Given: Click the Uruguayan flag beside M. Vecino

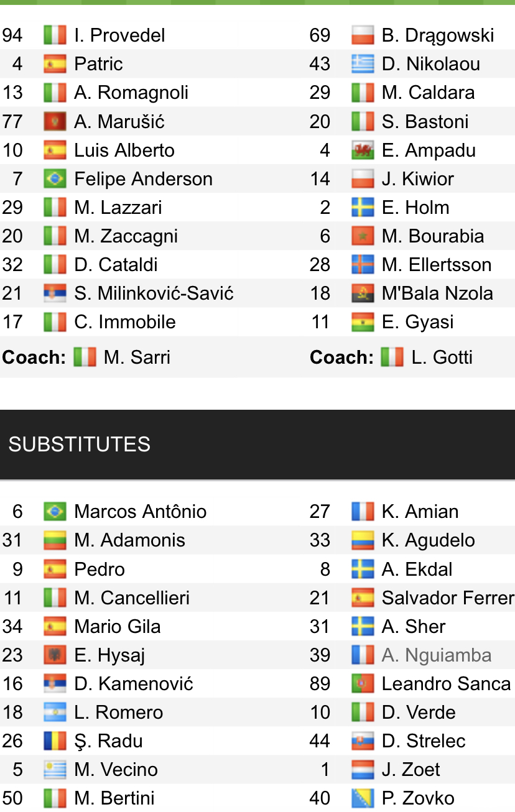Looking at the screenshot, I should point(55,770).
